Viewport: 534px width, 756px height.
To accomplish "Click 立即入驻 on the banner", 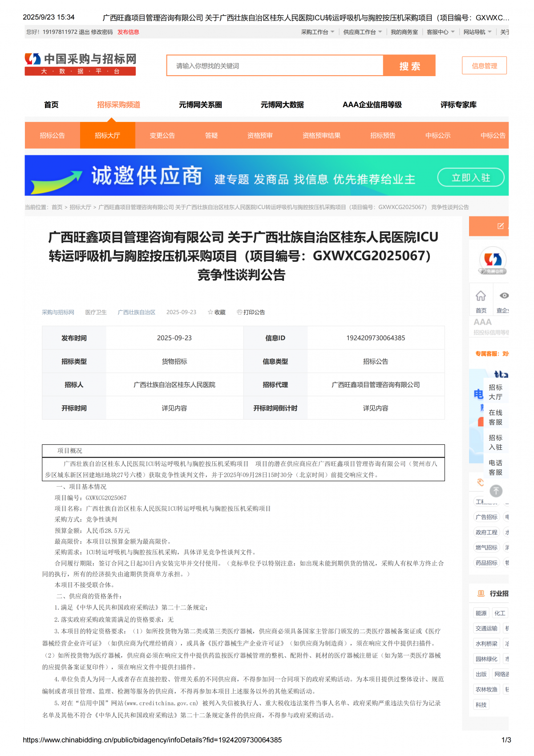I will (x=471, y=178).
